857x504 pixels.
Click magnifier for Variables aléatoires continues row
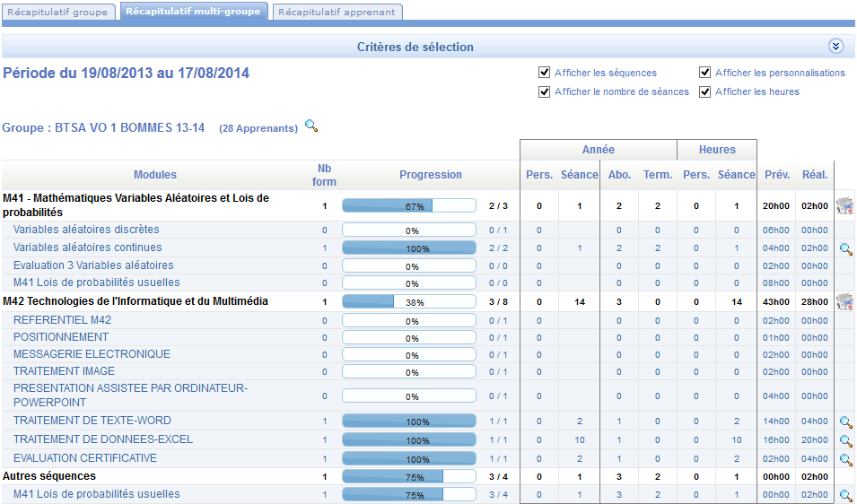pyautogui.click(x=845, y=249)
